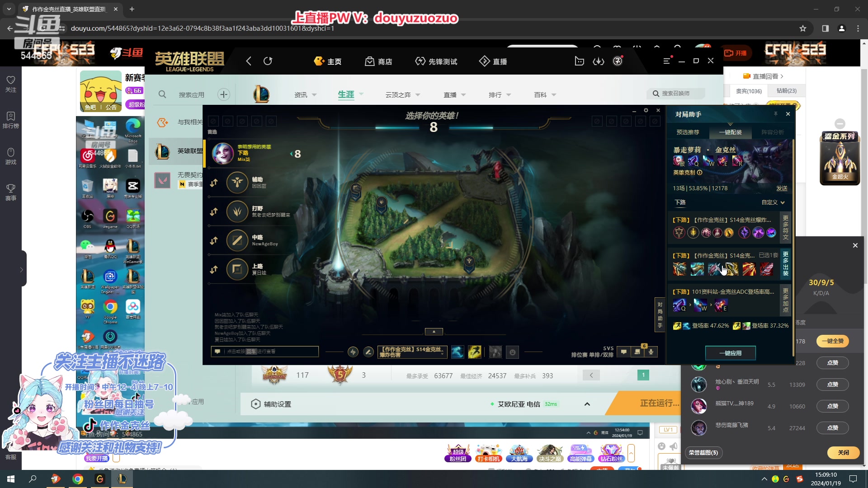Open the WeGame download manager icon
Screen dimensions: 868x488
(599, 61)
